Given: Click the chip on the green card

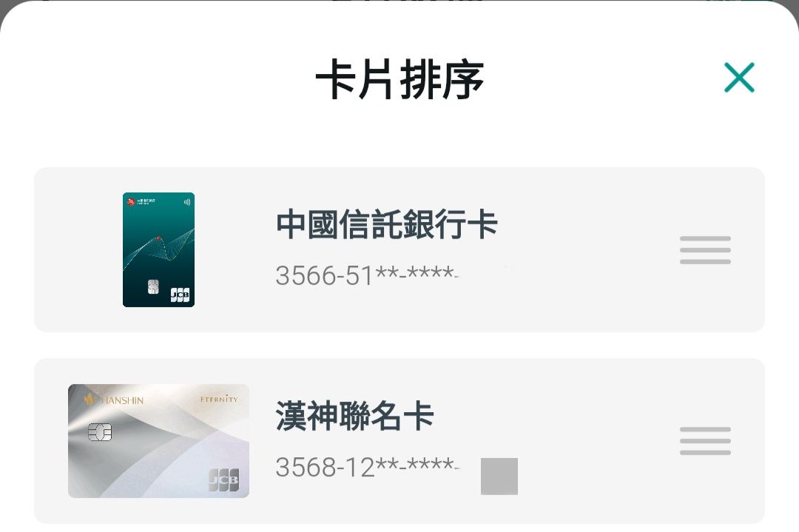Looking at the screenshot, I should [x=153, y=286].
